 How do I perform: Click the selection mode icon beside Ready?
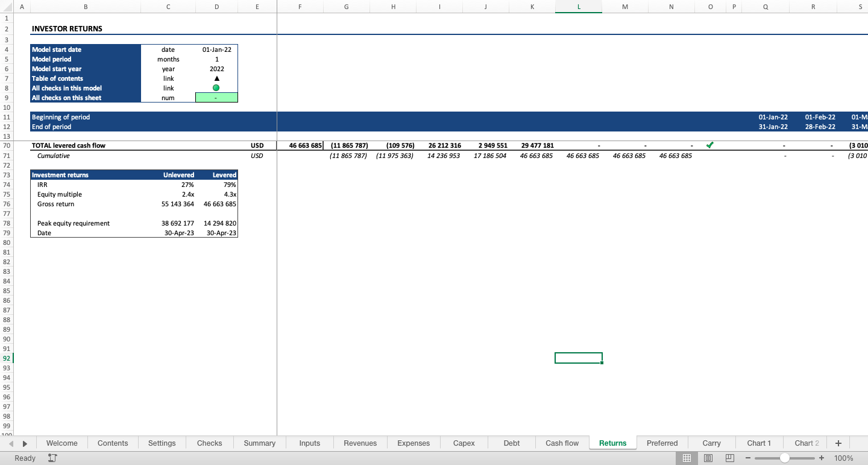pyautogui.click(x=52, y=458)
